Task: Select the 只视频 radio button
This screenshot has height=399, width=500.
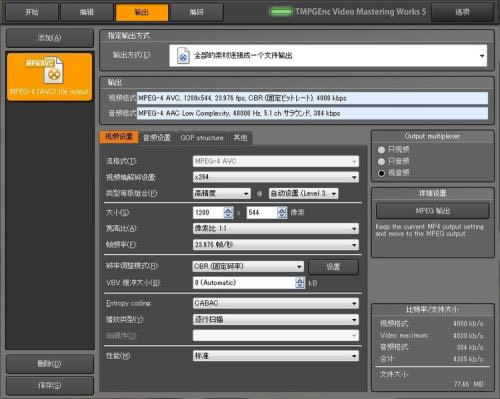Action: pos(381,150)
